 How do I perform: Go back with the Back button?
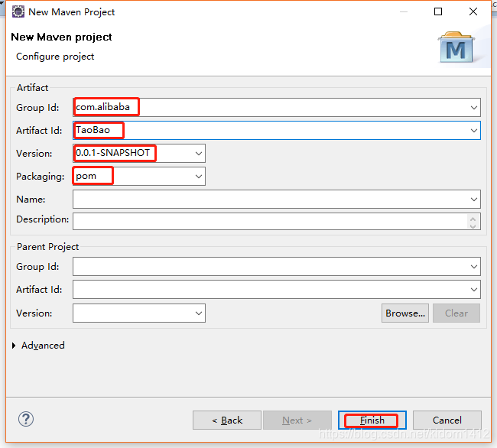[x=227, y=420]
